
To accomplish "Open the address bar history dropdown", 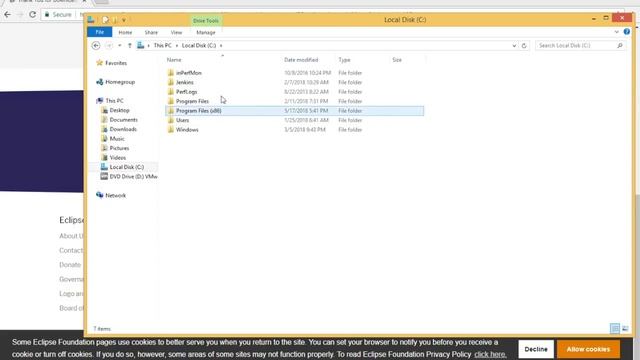I will (x=514, y=46).
